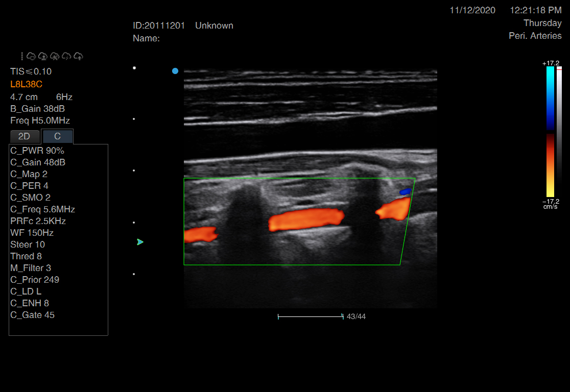570x392 pixels.
Task: Click the C_PWR 90% setting
Action: pyautogui.click(x=37, y=151)
